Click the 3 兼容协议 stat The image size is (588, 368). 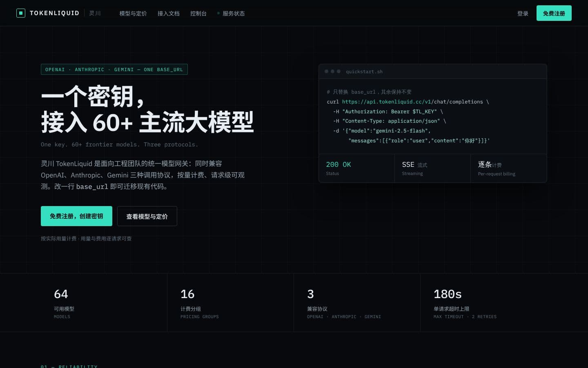click(357, 303)
